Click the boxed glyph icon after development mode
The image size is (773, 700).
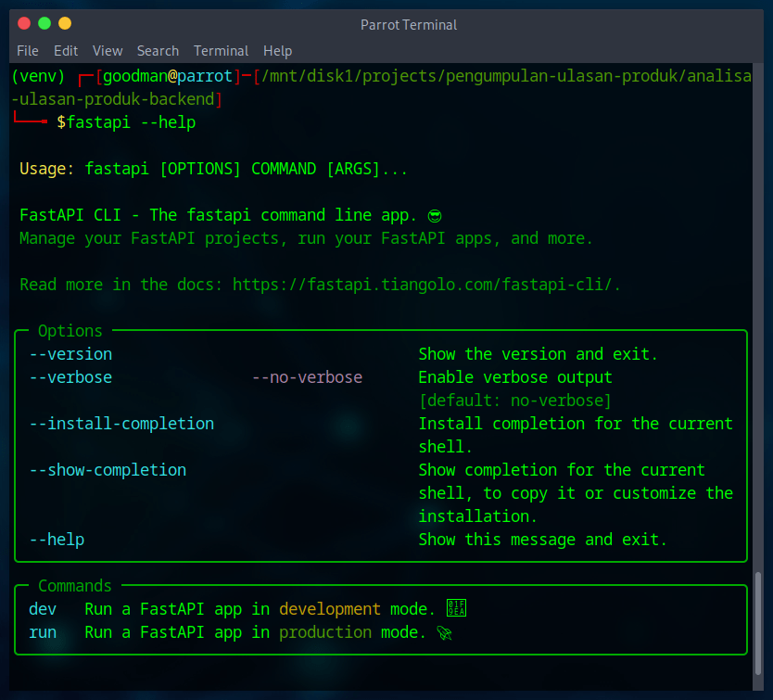coord(455,609)
